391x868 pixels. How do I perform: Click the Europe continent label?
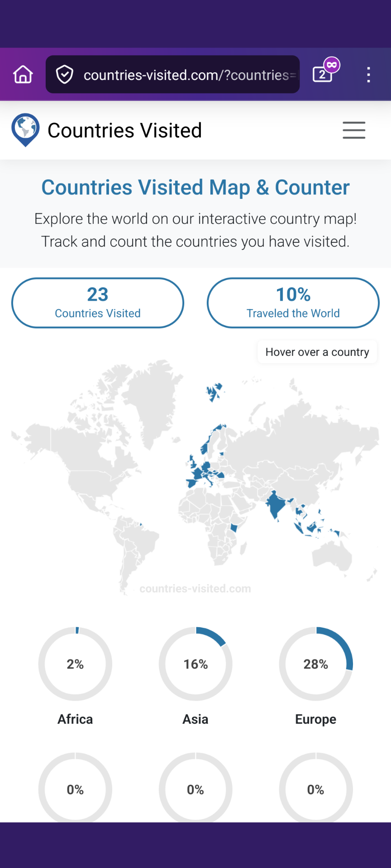click(x=316, y=719)
